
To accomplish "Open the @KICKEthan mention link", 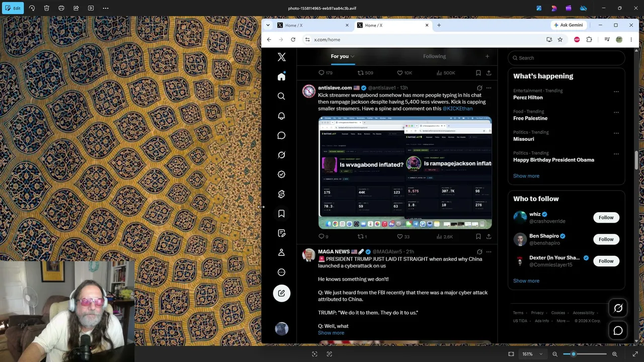I will click(x=457, y=109).
